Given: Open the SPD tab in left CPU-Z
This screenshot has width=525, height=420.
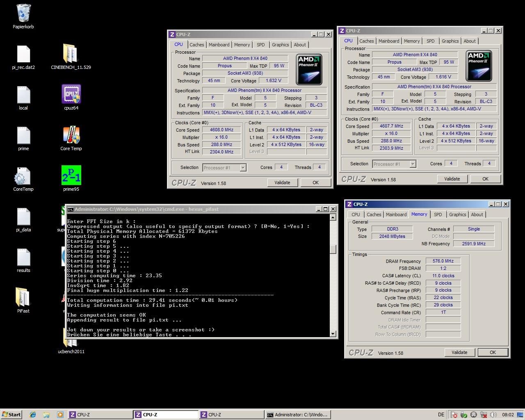Looking at the screenshot, I should tap(261, 45).
